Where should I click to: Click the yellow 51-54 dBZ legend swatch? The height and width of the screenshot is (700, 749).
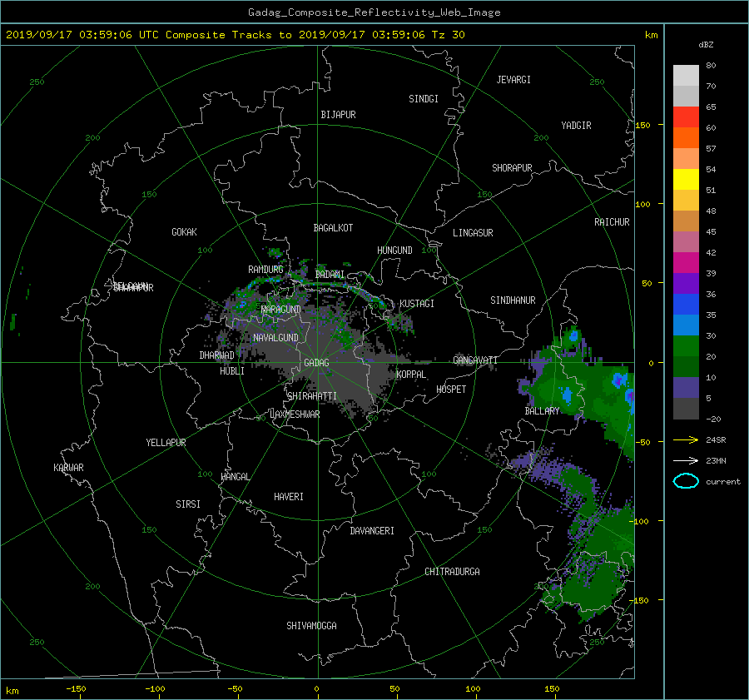[686, 179]
